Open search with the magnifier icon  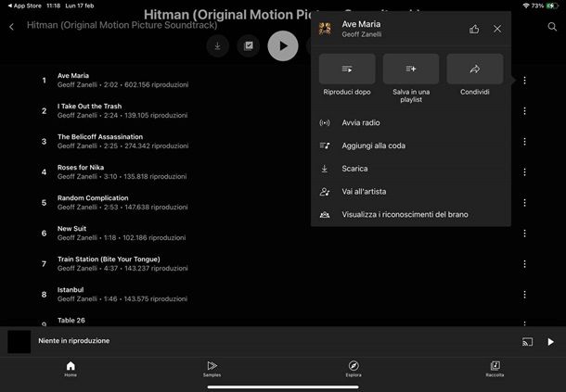click(552, 27)
